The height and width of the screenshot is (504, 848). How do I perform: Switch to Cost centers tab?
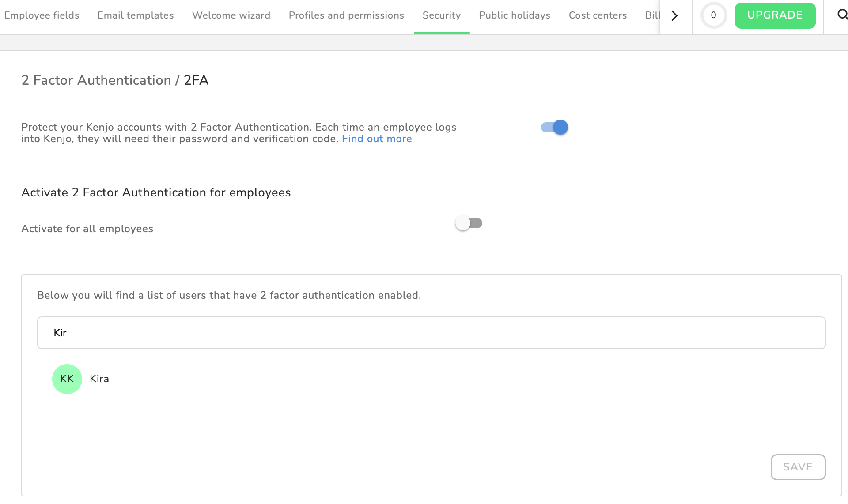598,15
